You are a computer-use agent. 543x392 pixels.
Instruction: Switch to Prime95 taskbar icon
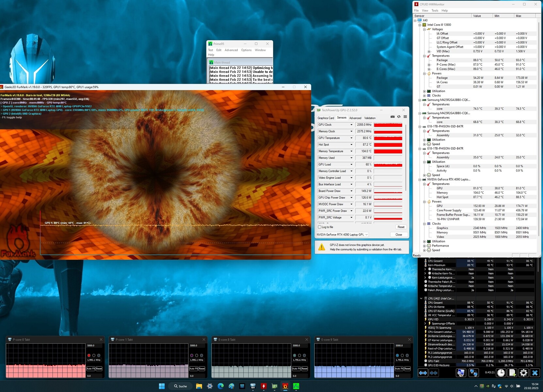(x=296, y=386)
